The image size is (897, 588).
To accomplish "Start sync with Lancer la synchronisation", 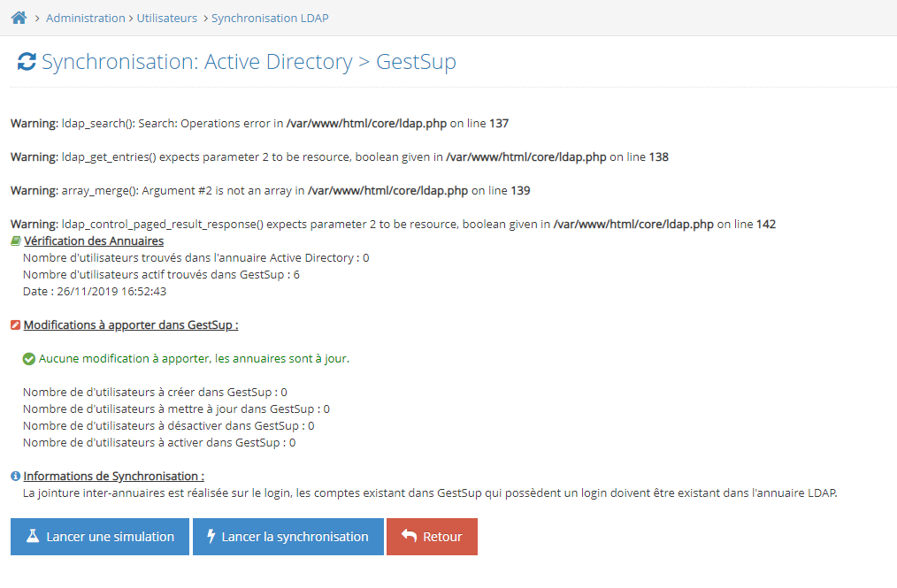I will 288,537.
